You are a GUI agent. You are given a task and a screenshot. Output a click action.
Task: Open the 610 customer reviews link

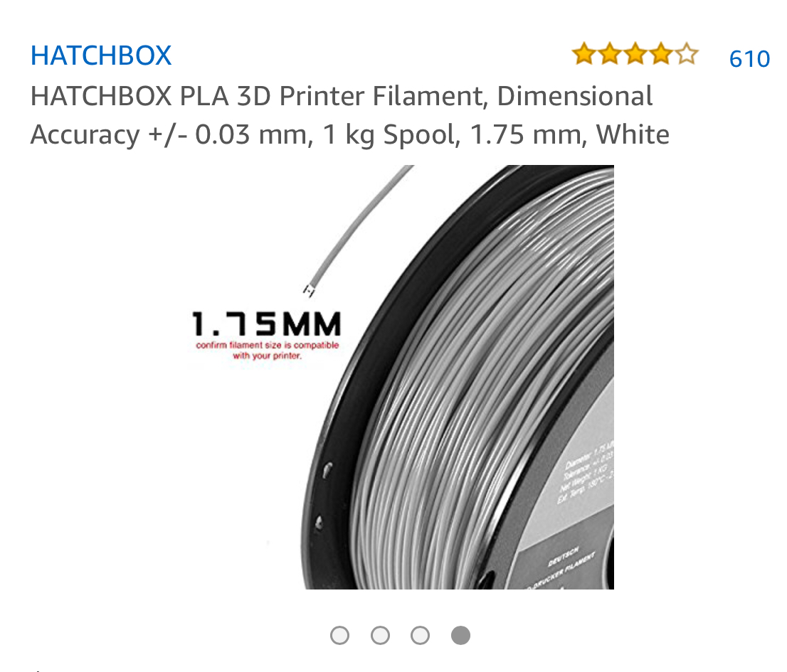click(749, 59)
